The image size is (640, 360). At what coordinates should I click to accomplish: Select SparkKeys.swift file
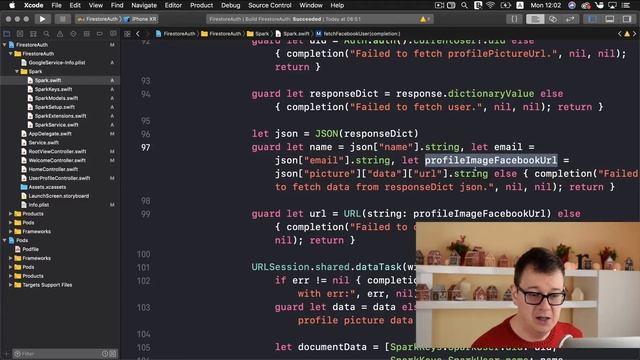pyautogui.click(x=53, y=89)
